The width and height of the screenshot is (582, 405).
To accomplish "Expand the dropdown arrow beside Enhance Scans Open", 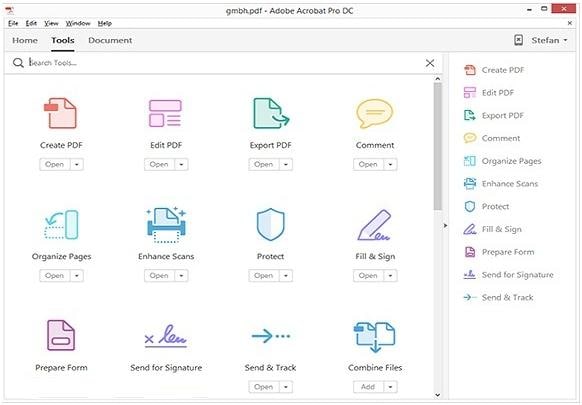I will 182,276.
